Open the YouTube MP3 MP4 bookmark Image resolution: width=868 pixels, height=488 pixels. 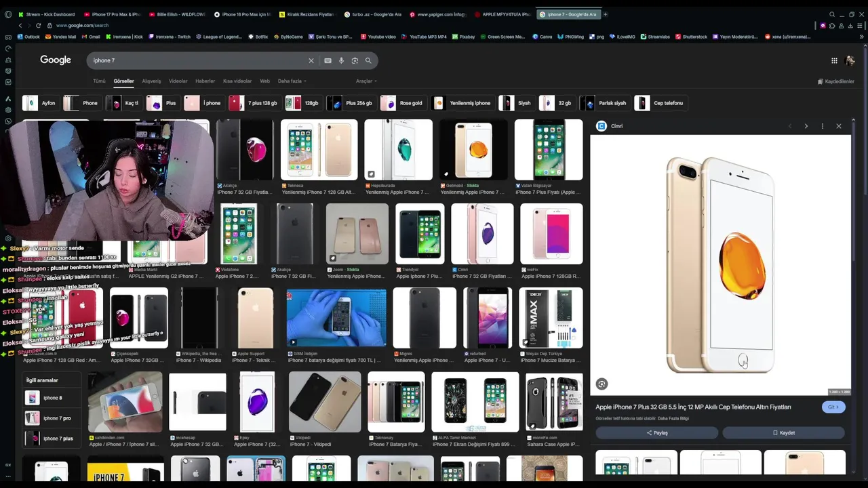[424, 37]
